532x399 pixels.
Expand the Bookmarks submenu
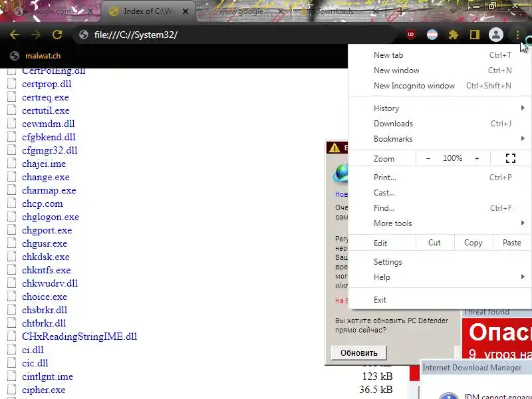click(x=440, y=139)
